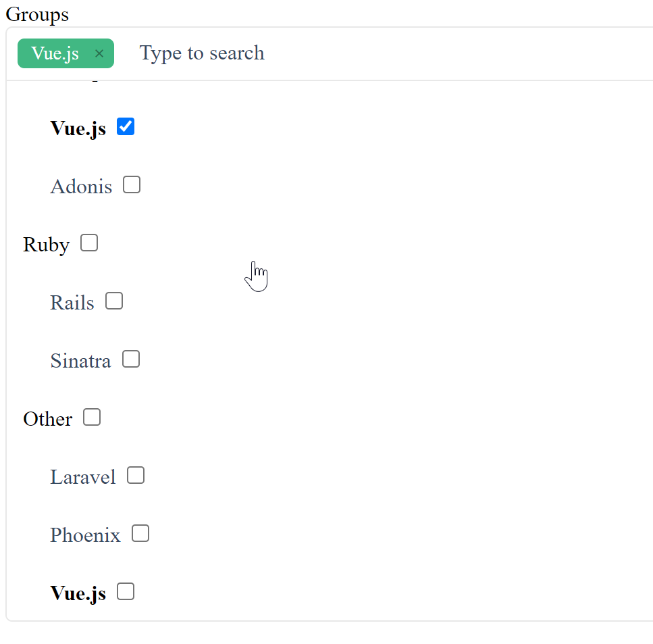
Task: Select the Adonis label text
Action: point(80,186)
